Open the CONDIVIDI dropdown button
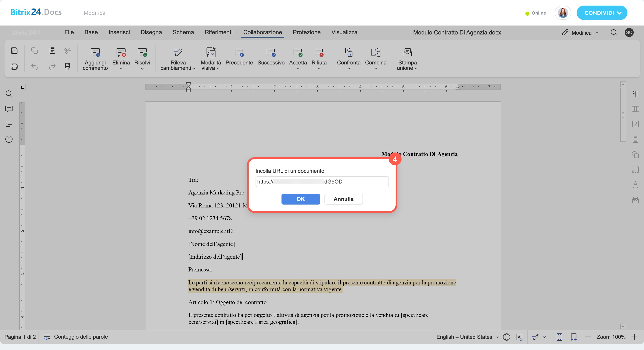This screenshot has width=644, height=350. (x=601, y=13)
